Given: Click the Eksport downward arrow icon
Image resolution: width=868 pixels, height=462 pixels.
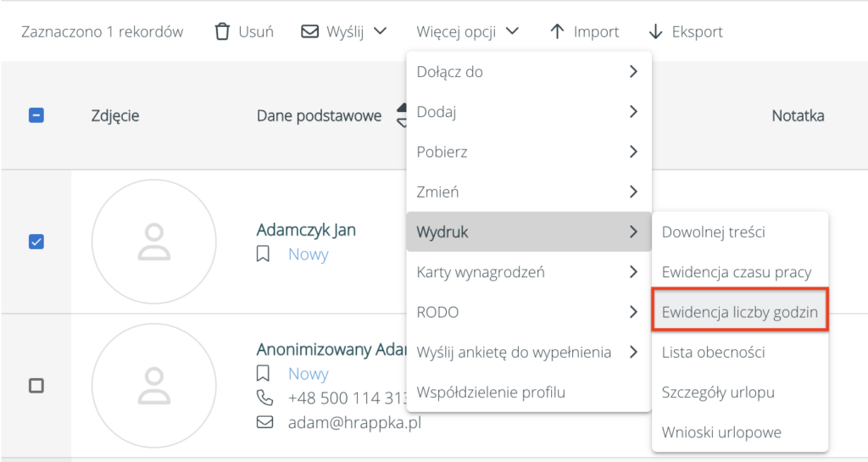Looking at the screenshot, I should [655, 32].
